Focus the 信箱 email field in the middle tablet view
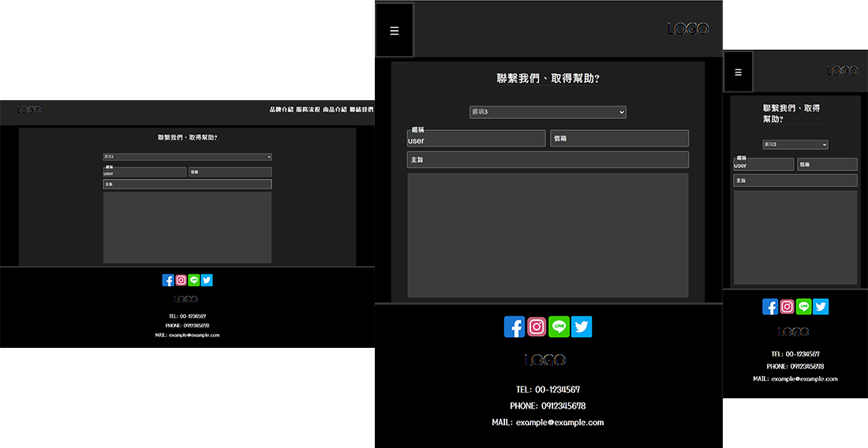The width and height of the screenshot is (868, 448). point(619,139)
